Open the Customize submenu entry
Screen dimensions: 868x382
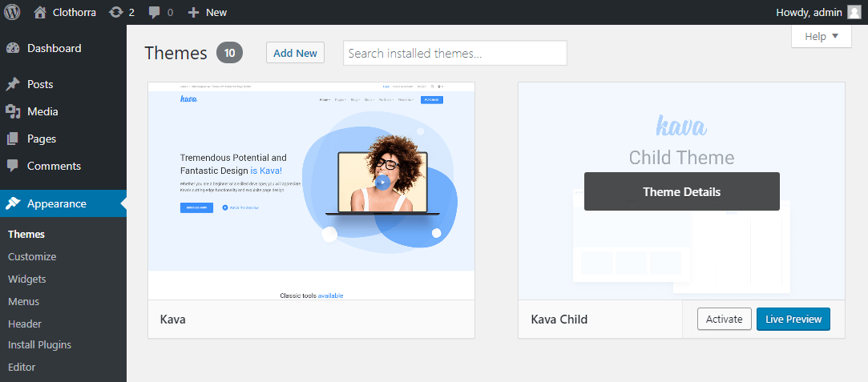[32, 256]
